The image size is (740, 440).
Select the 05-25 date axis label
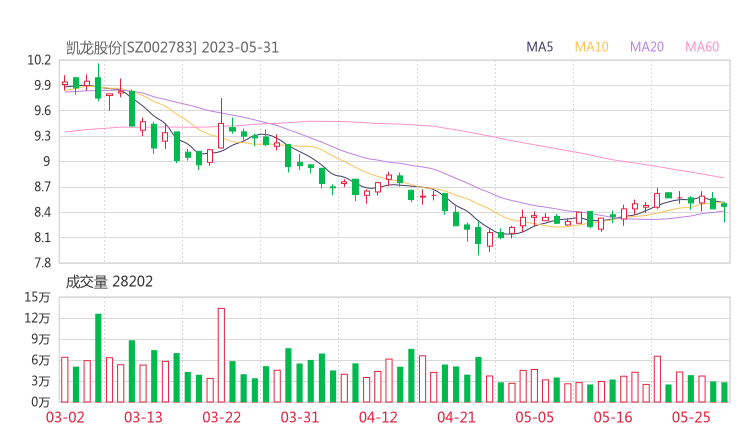click(691, 417)
